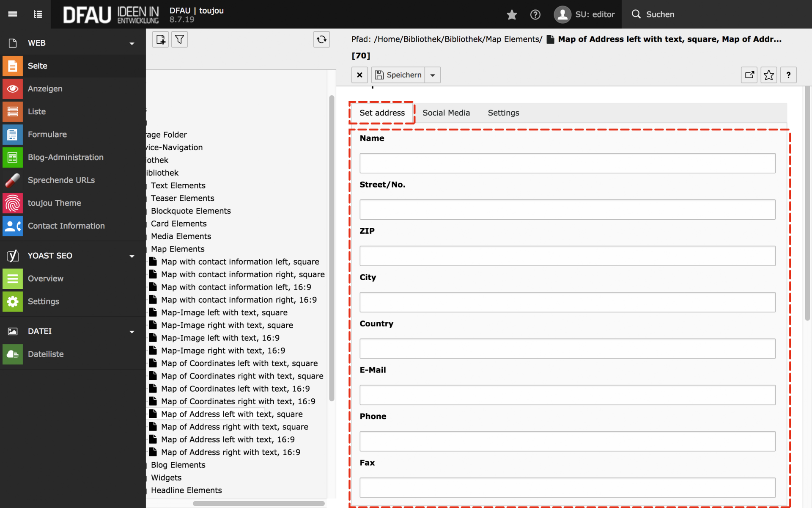Open the Formulare module
The image size is (812, 508).
click(x=73, y=134)
